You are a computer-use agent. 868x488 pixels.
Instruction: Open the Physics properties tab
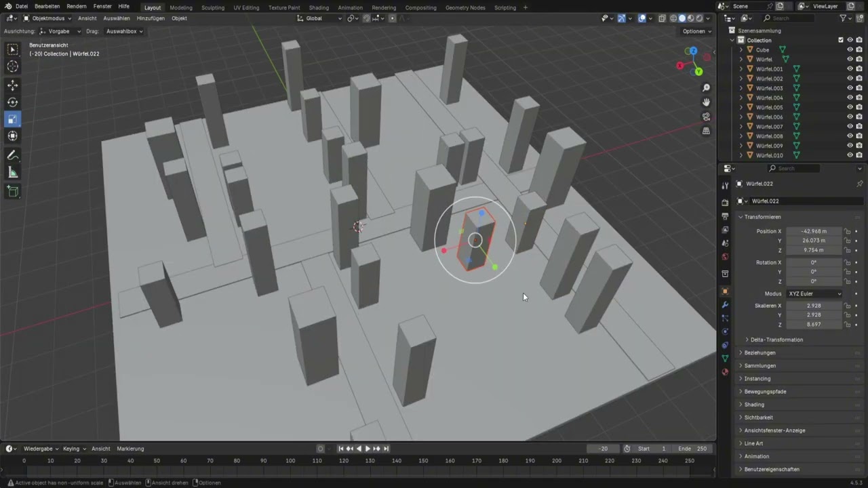coord(725,331)
